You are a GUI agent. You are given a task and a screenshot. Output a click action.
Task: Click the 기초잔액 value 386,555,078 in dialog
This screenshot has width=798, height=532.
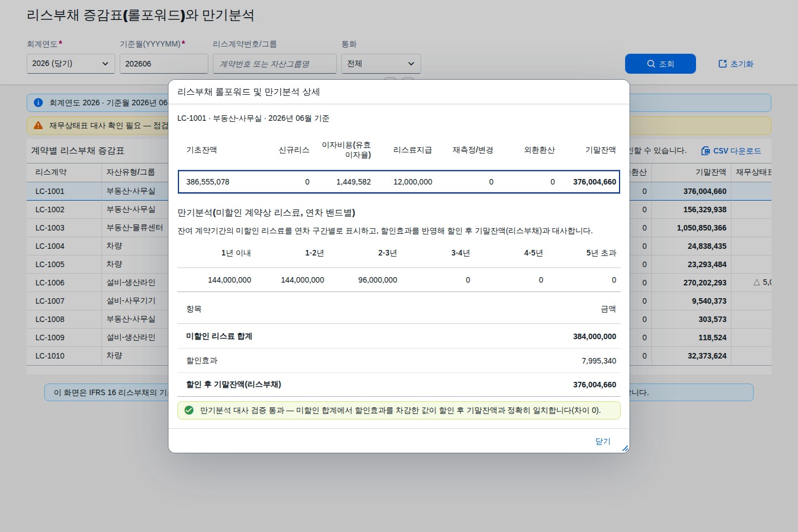208,182
